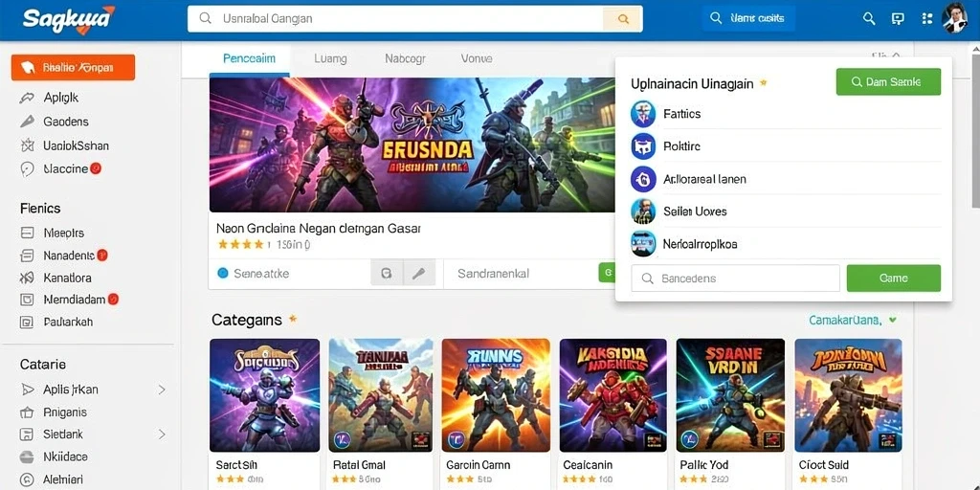This screenshot has height=490, width=980.
Task: Click the Nanadents sidebar icon
Action: [27, 255]
